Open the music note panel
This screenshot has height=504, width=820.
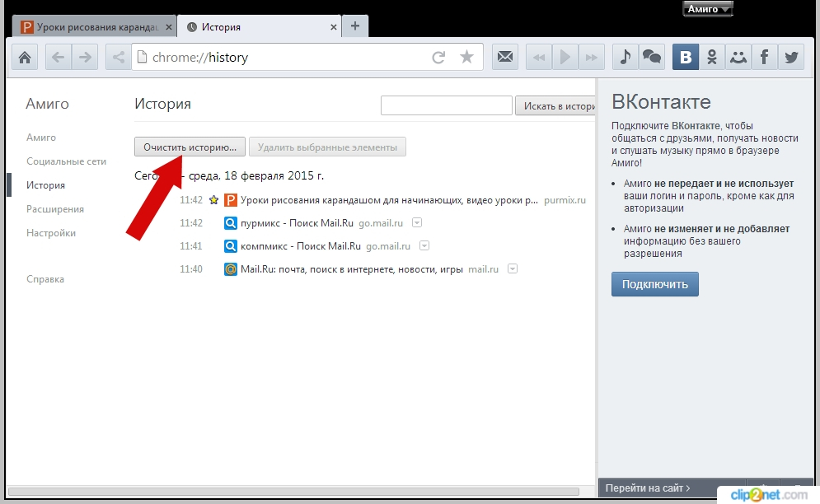[x=625, y=57]
